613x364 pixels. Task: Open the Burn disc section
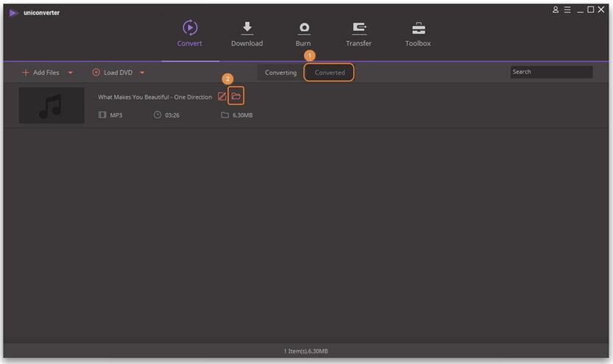pyautogui.click(x=303, y=33)
